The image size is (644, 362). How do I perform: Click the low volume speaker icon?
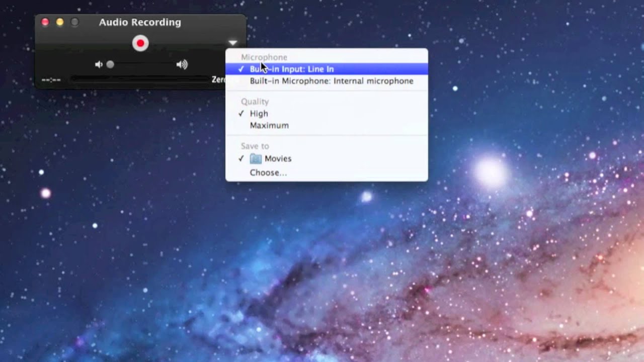[99, 64]
